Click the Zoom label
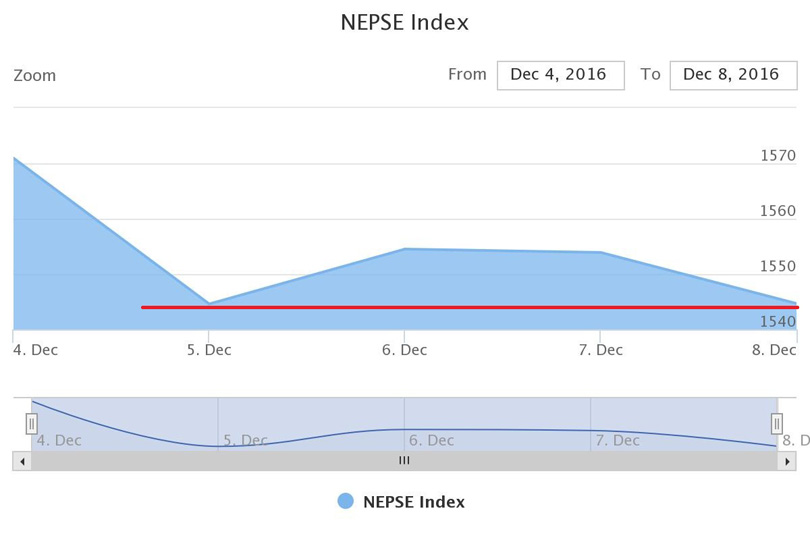Viewport: 810px width, 540px height. [35, 75]
